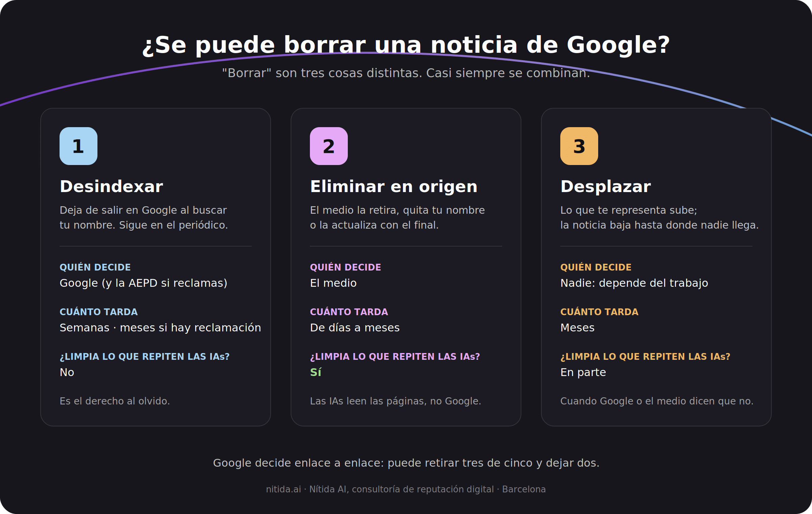The image size is (812, 514).
Task: Click the blue number 1 badge
Action: click(x=78, y=146)
